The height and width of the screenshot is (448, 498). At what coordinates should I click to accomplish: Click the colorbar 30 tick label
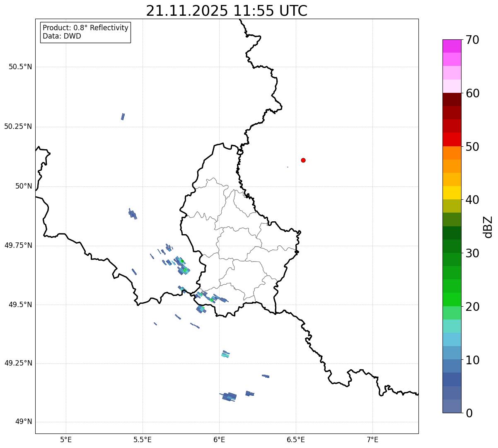pyautogui.click(x=472, y=253)
